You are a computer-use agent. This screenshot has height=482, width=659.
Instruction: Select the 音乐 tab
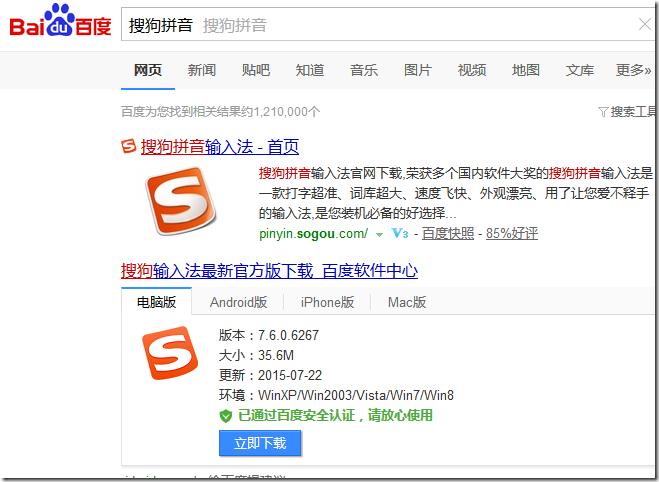coord(364,70)
